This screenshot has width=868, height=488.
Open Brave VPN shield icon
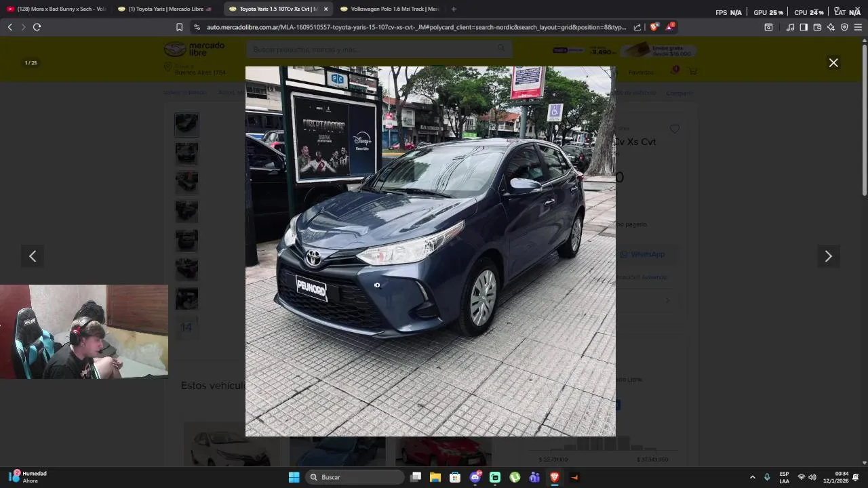point(844,27)
